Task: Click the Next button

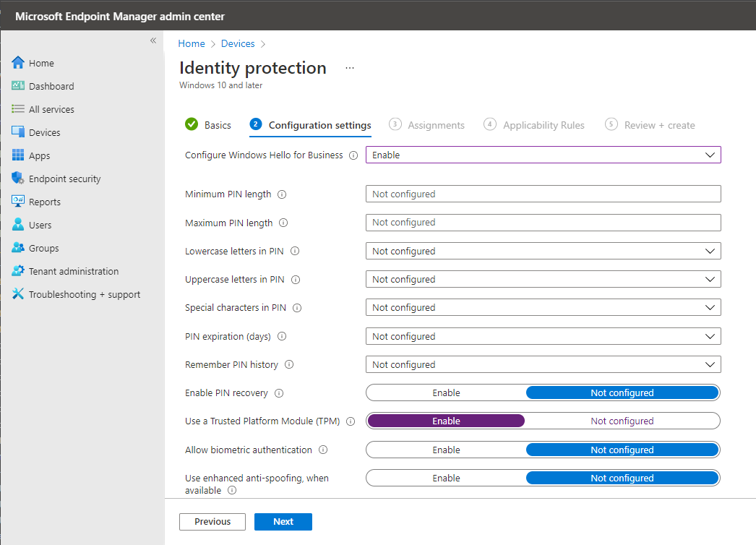Action: (283, 522)
